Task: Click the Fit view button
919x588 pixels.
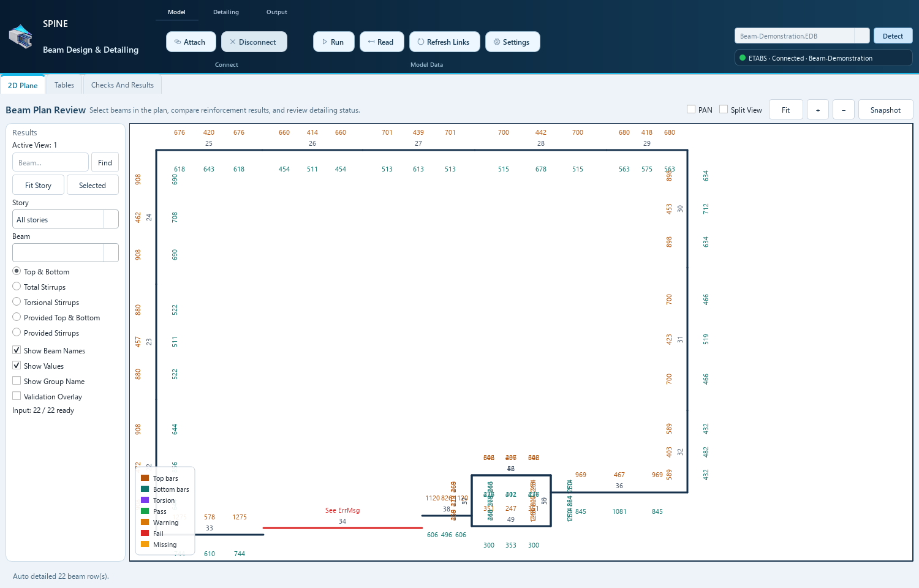Action: (785, 110)
